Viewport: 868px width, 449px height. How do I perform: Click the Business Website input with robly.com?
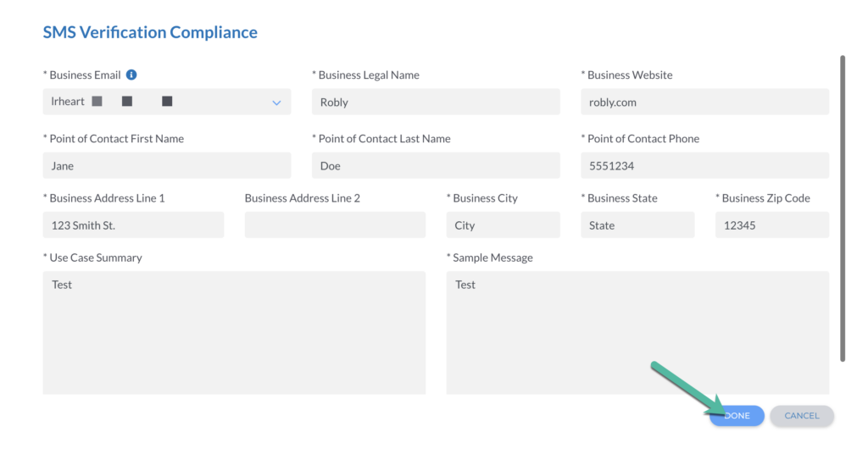(x=704, y=102)
